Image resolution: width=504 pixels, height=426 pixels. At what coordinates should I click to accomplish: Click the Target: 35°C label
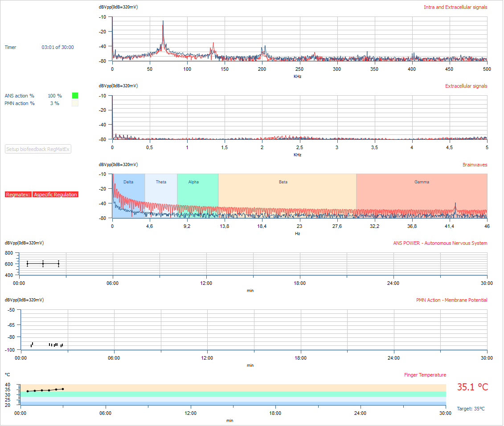[x=471, y=409]
